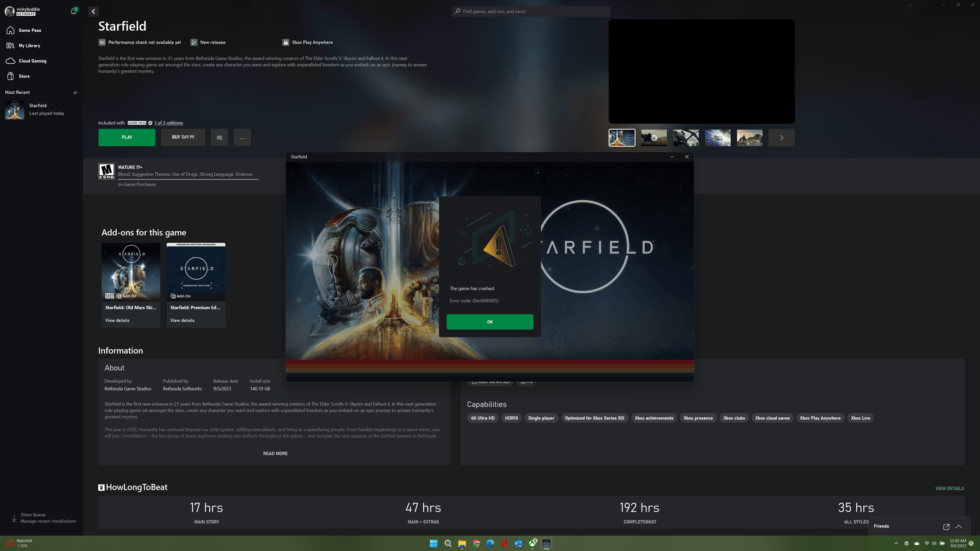Open the rating descriptors link
The height and width of the screenshot is (551, 980).
tap(185, 174)
